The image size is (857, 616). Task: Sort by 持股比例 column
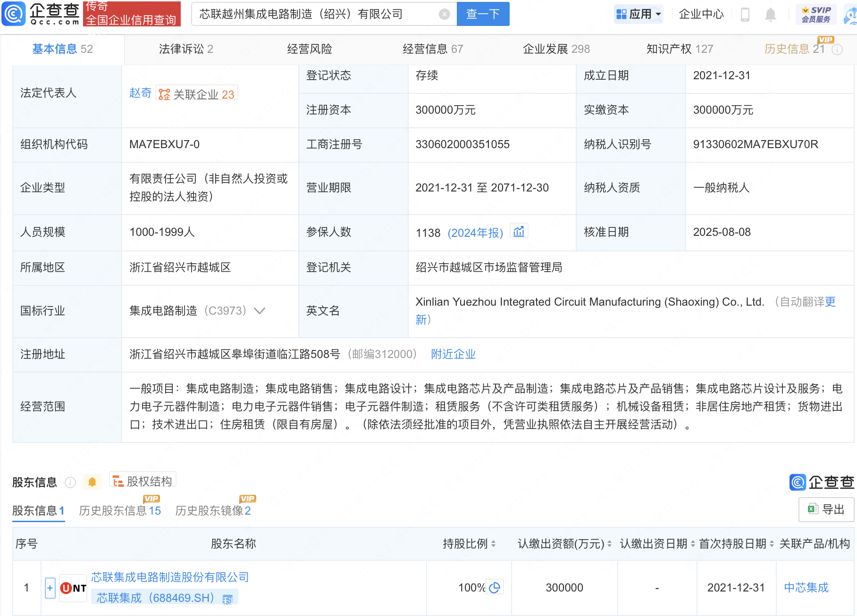pyautogui.click(x=493, y=544)
